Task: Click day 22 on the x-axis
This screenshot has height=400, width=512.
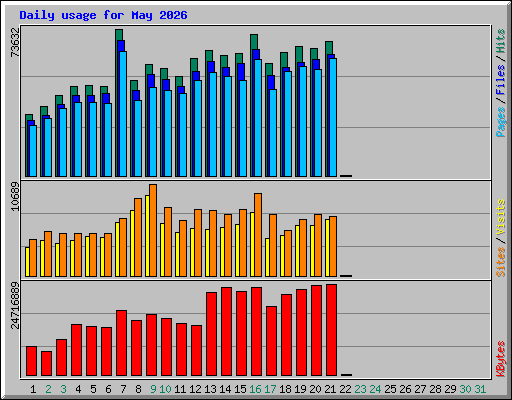Action: point(345,389)
